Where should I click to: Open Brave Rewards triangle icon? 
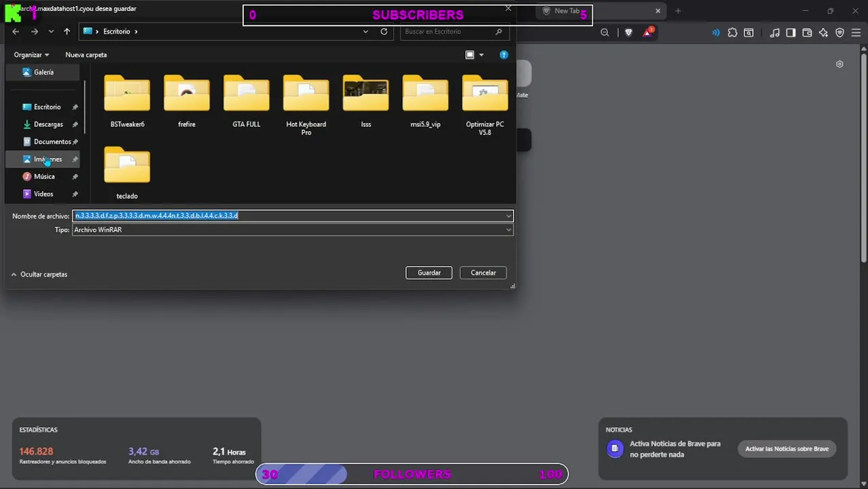click(x=648, y=32)
